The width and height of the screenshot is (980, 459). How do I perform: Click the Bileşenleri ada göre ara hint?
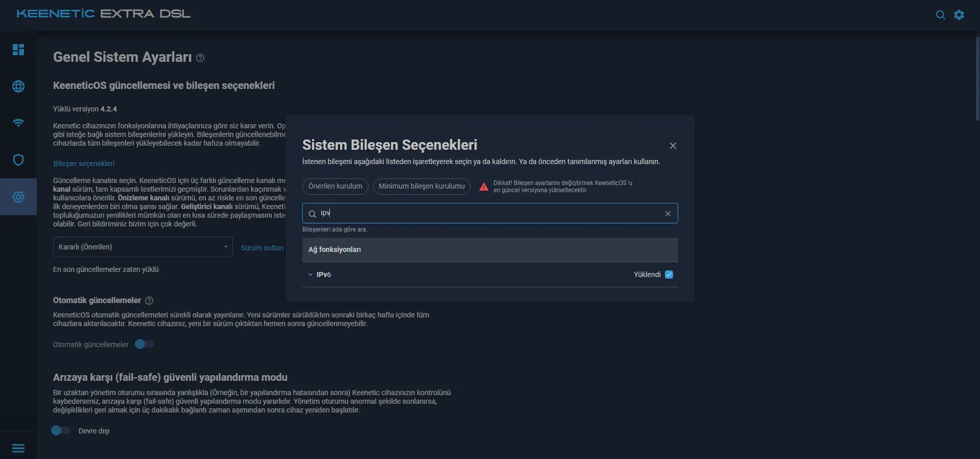334,229
